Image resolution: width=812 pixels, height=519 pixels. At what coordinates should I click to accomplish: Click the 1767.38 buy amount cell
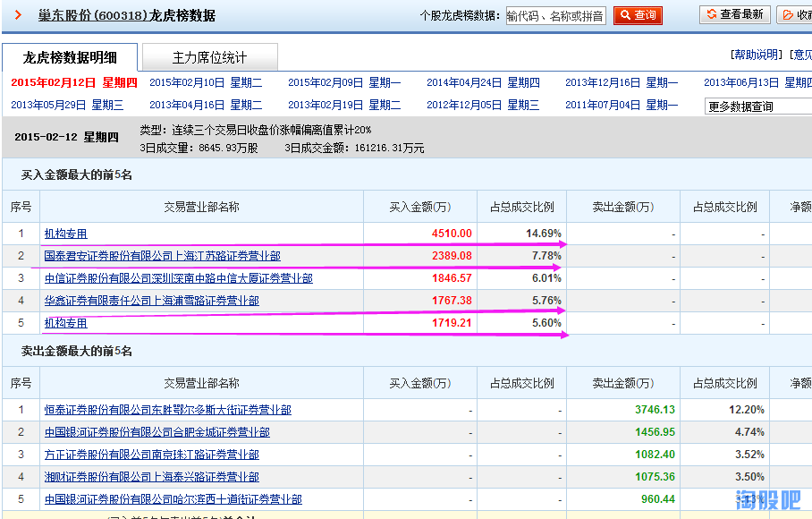coord(420,301)
